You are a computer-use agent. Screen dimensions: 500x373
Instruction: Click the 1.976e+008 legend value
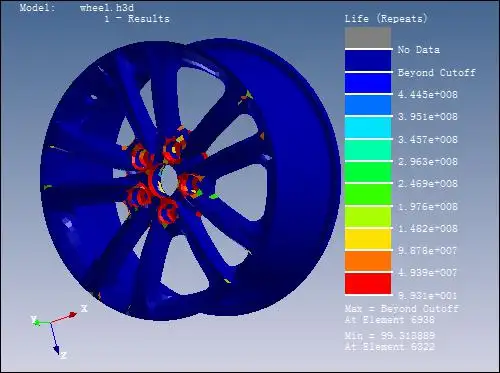(x=428, y=207)
